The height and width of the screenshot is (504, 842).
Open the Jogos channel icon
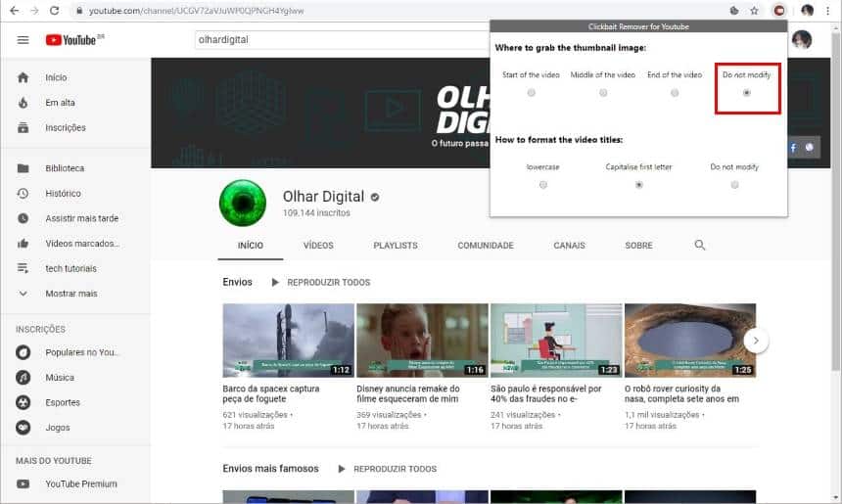(x=23, y=428)
